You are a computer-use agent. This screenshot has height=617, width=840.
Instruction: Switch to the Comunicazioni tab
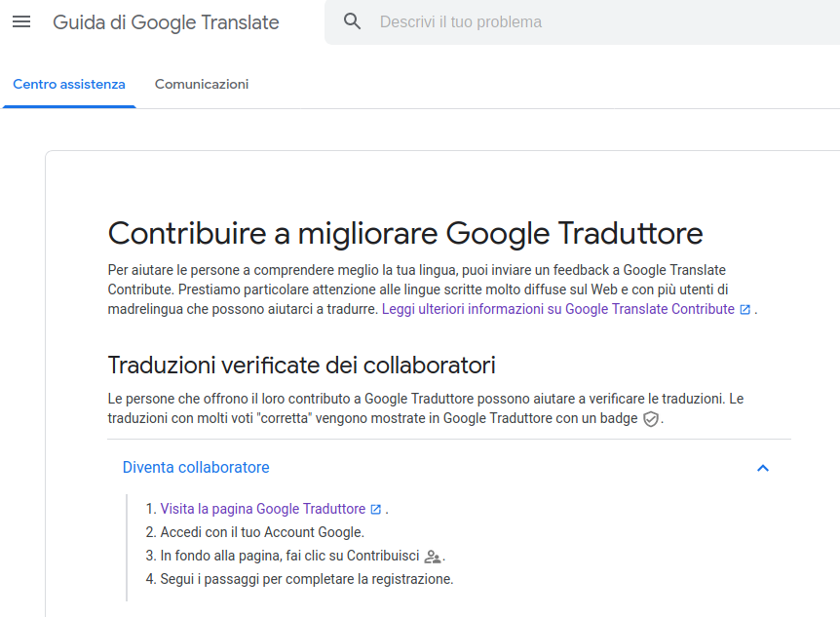pyautogui.click(x=202, y=84)
